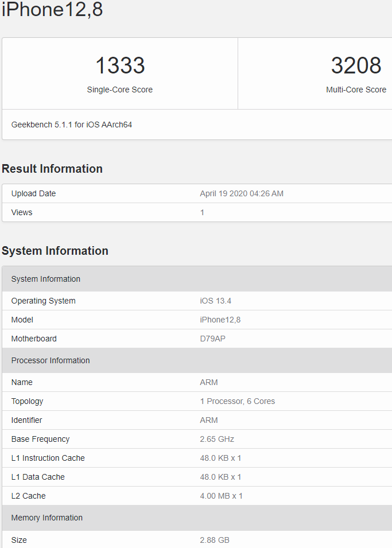Screen dimensions: 392x548
Task: Click the Memory Information table header
Action: click(x=197, y=518)
